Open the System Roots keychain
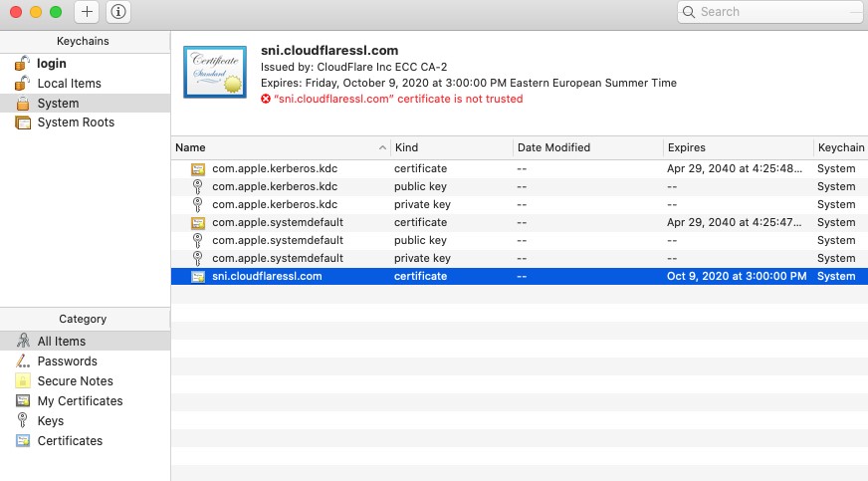 pyautogui.click(x=75, y=122)
